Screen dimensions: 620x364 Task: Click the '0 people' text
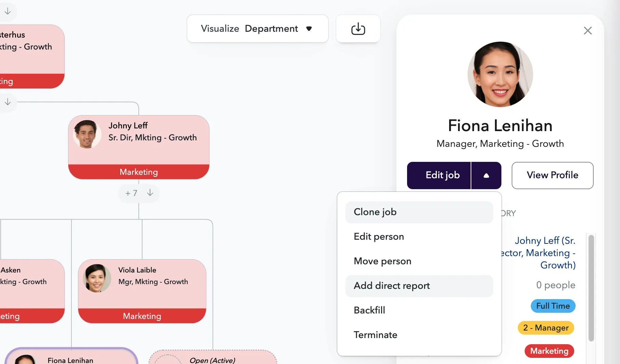click(555, 285)
